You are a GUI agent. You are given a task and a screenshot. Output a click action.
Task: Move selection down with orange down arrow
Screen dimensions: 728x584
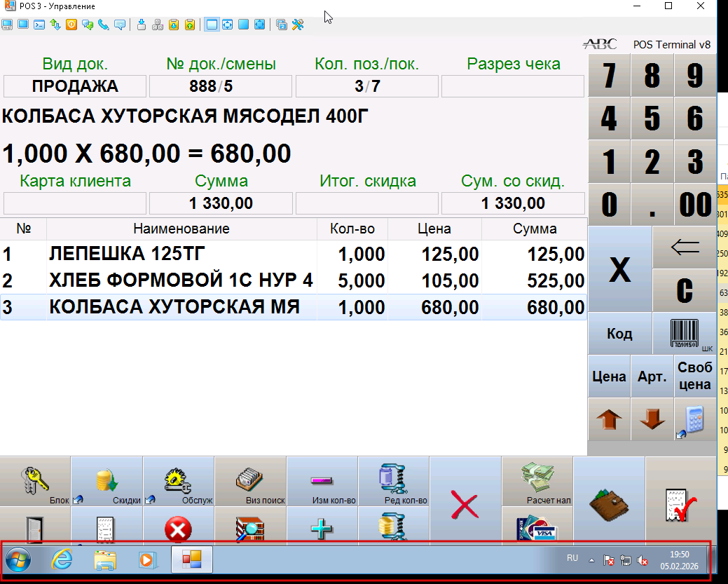coord(652,419)
